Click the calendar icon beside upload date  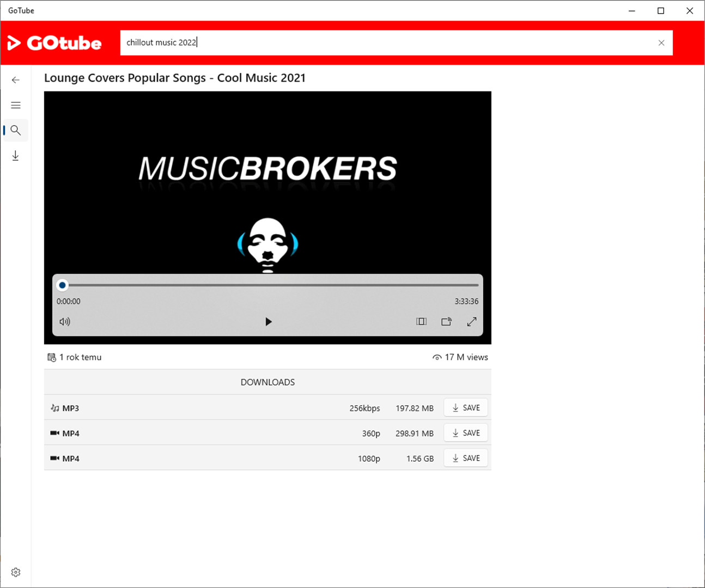pyautogui.click(x=52, y=357)
